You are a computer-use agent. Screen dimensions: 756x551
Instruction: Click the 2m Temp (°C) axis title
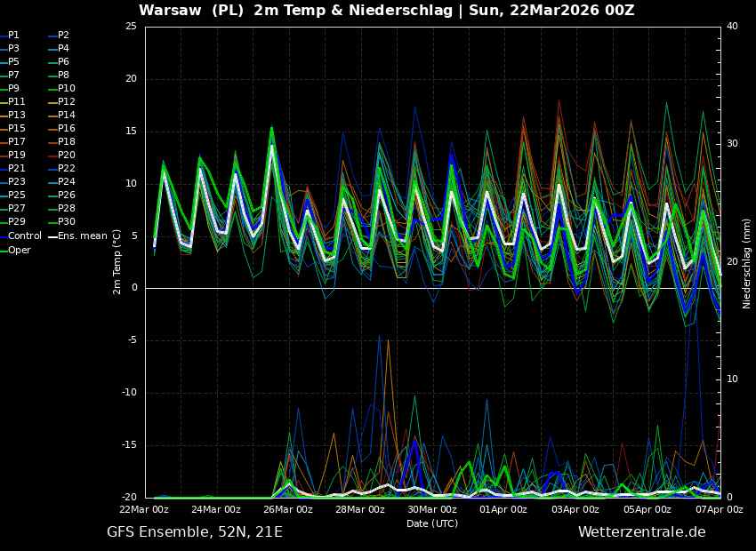(117, 261)
